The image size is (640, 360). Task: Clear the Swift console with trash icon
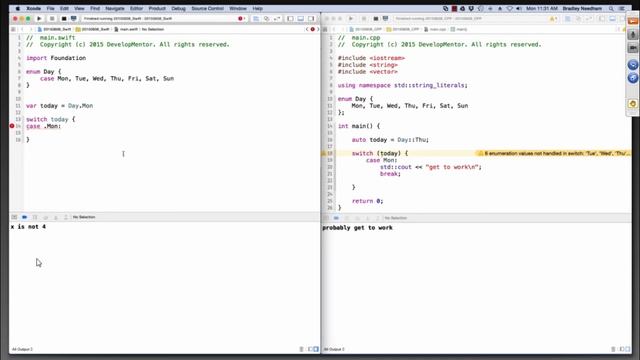coord(302,349)
